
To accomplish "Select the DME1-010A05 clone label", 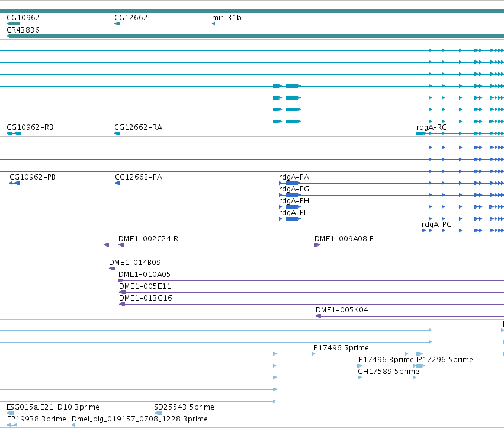I will pyautogui.click(x=145, y=274).
